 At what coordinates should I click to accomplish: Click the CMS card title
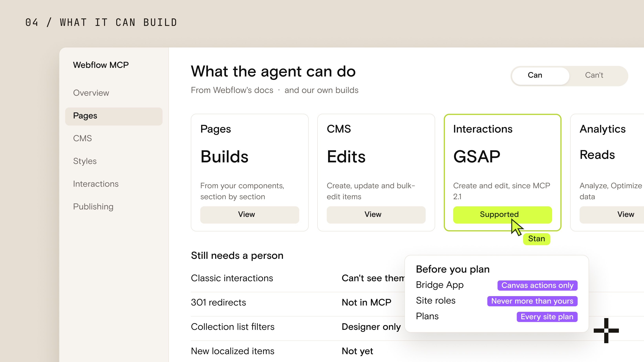[339, 129]
